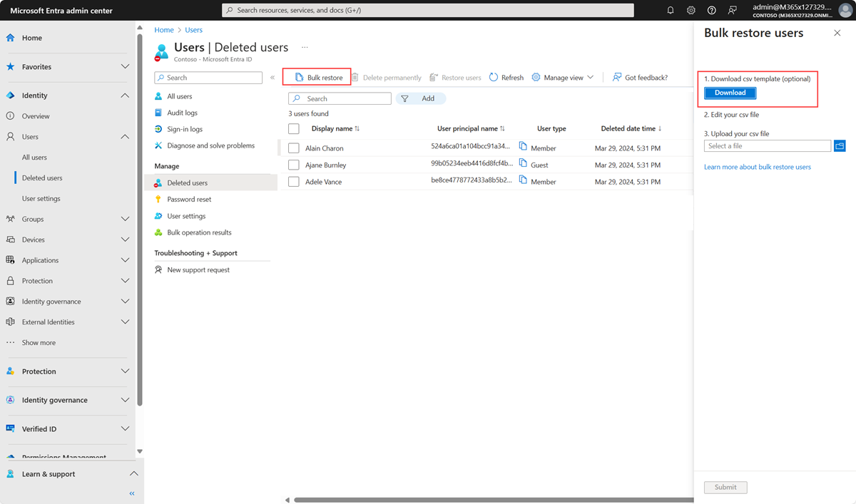Viewport: 856px width, 504px height.
Task: Expand the Favorites section chevron
Action: coord(125,66)
